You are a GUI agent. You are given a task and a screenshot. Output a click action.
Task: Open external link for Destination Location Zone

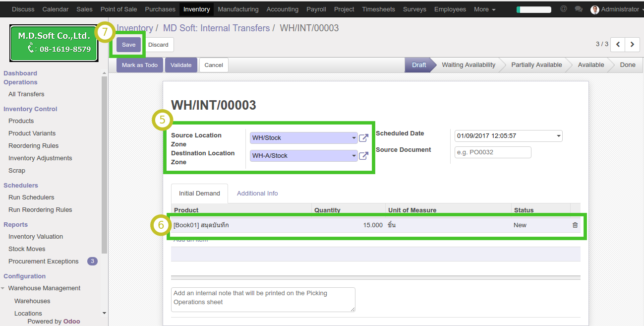(x=363, y=156)
